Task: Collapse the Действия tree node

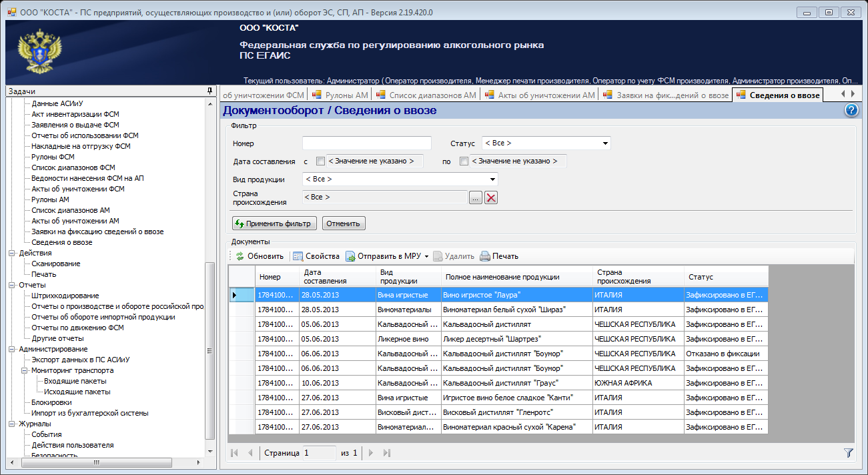Action: (11, 253)
